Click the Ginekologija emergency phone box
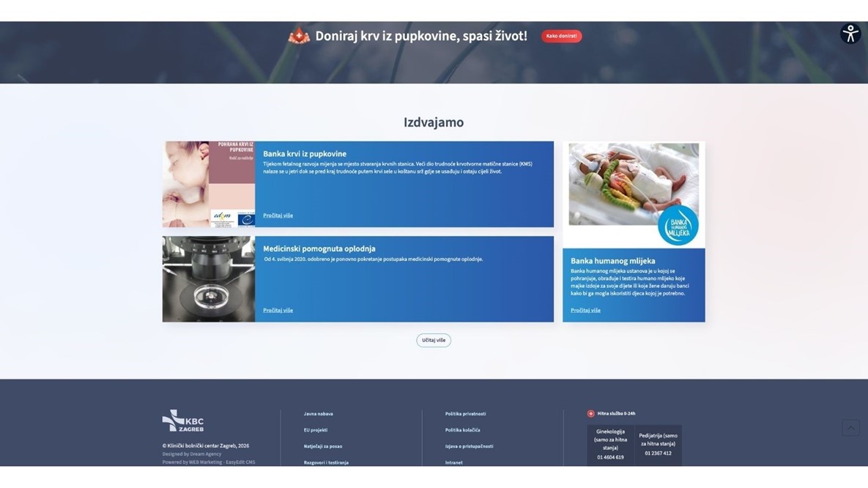Viewport: 868px width, 488px height. pyautogui.click(x=610, y=445)
